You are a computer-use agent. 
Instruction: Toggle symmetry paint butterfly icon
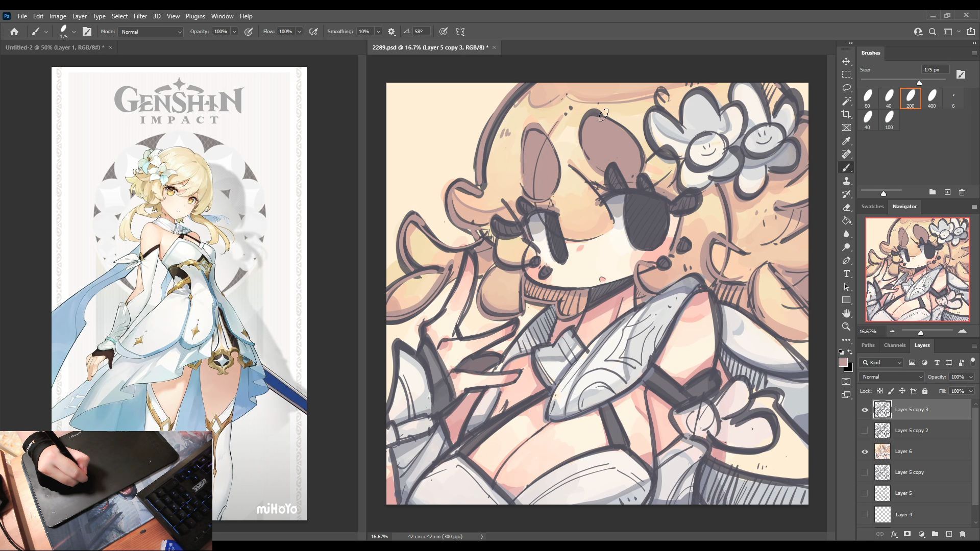click(460, 32)
